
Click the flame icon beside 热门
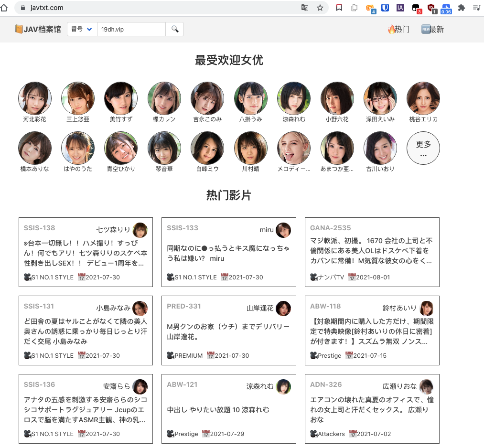click(x=392, y=29)
